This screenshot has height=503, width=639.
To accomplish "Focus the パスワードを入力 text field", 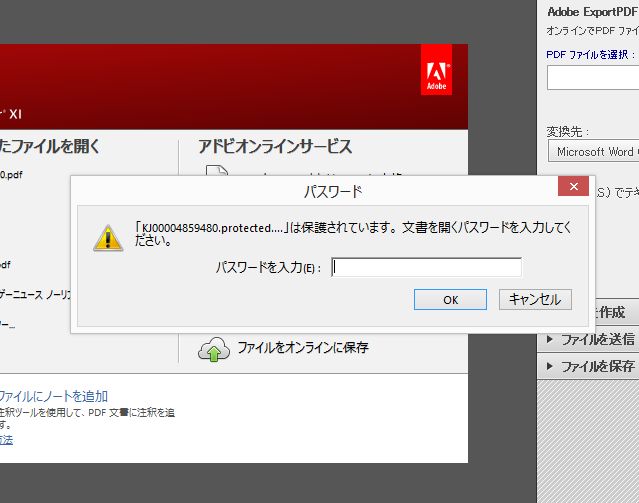I will 426,267.
